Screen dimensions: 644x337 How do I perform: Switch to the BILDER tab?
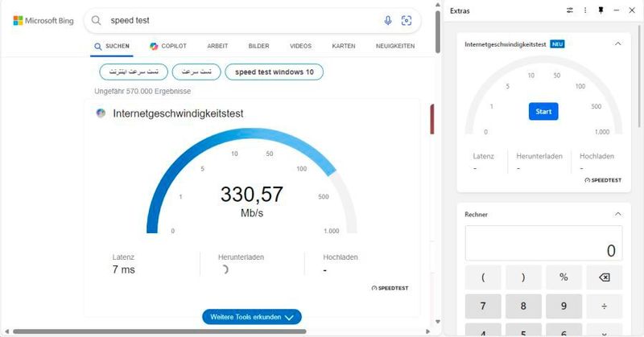pos(258,46)
